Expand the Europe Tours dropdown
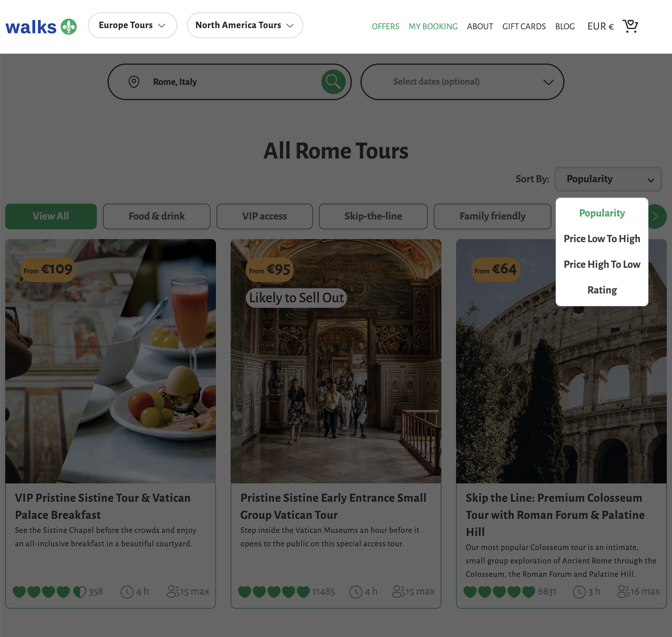 pyautogui.click(x=132, y=25)
